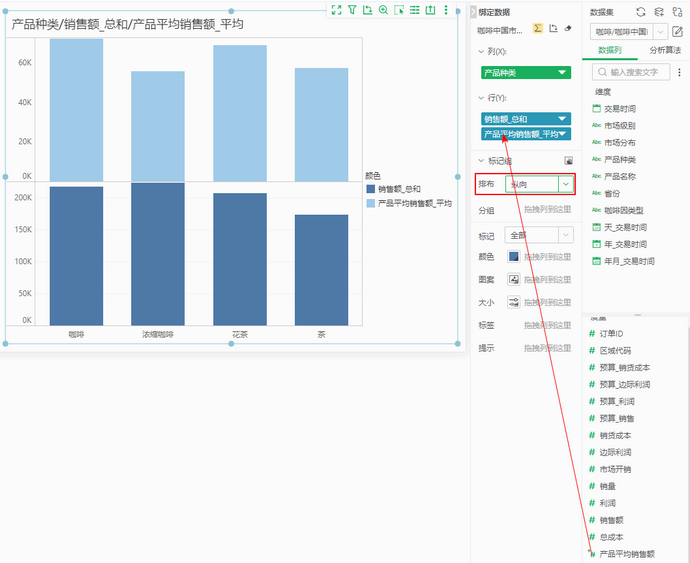Click the sigma aggregate icon in binding panel
The image size is (690, 563).
tap(538, 29)
